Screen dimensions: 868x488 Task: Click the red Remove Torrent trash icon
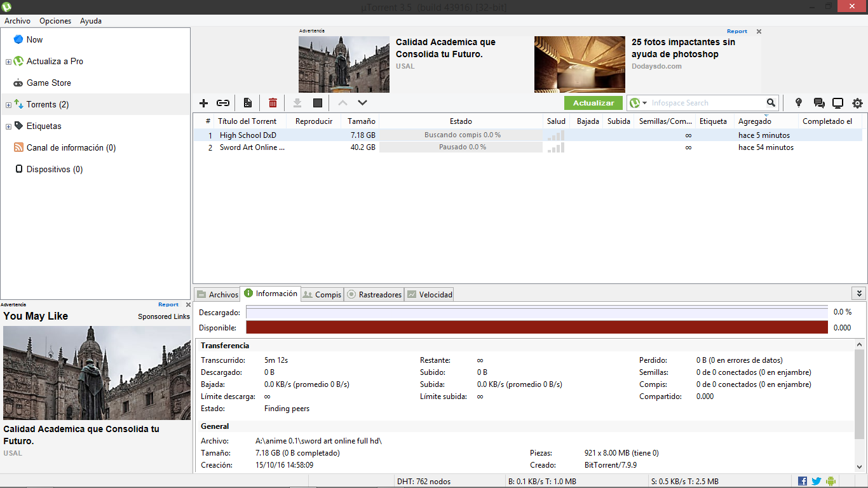pyautogui.click(x=273, y=103)
